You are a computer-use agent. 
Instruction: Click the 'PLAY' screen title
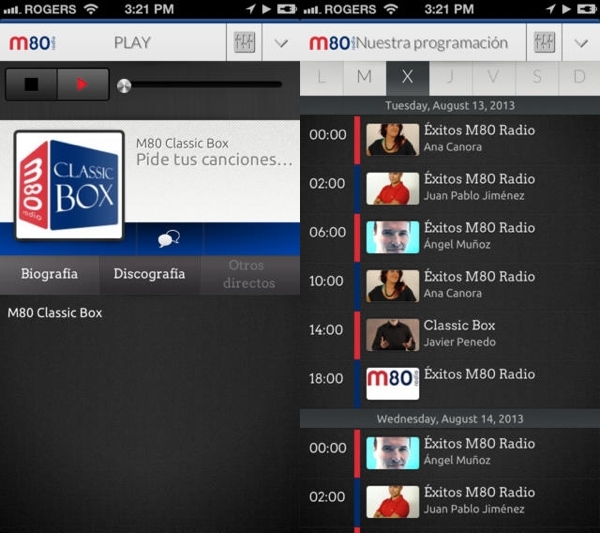point(132,42)
